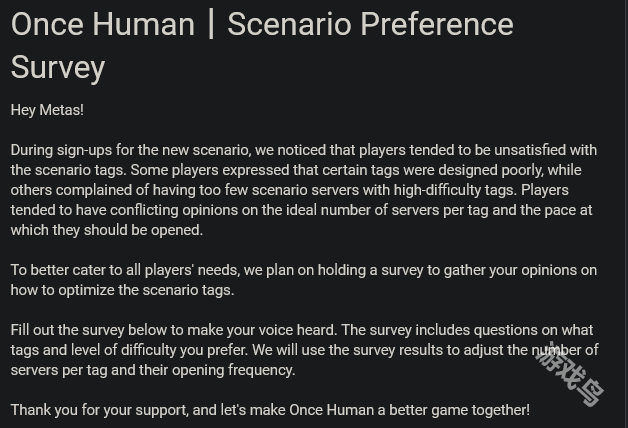Click the words "high-difficulty tags" in the paragraph
Screen dimensions: 628x428
(455, 190)
